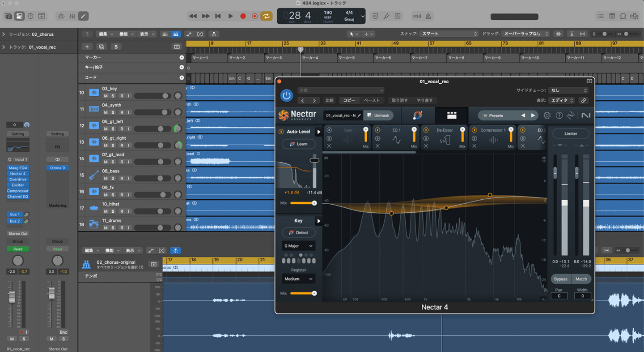Open the 編集 edit menu in tracks area

click(106, 34)
